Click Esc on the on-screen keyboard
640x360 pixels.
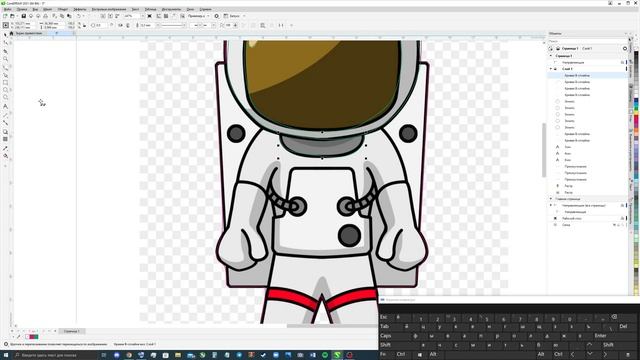coord(384,317)
